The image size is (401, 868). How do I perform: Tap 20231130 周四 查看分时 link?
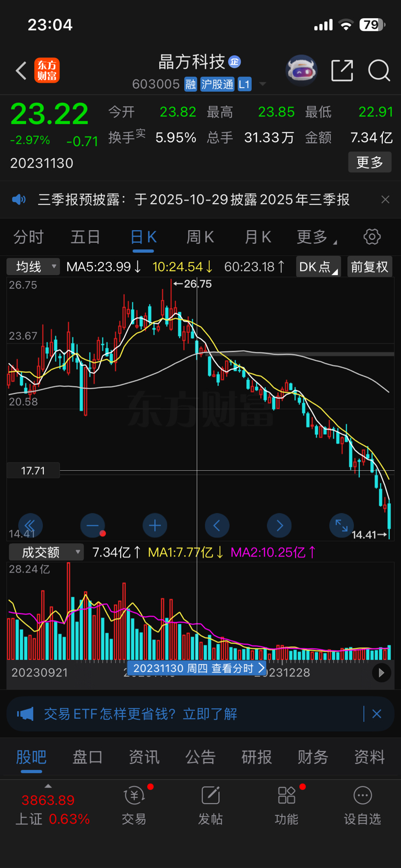(x=196, y=668)
